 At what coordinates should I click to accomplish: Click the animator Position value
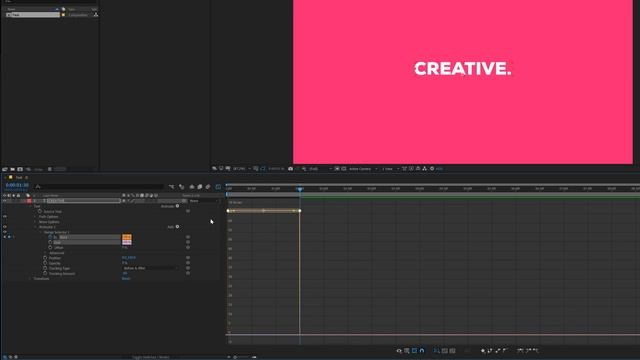tap(129, 258)
